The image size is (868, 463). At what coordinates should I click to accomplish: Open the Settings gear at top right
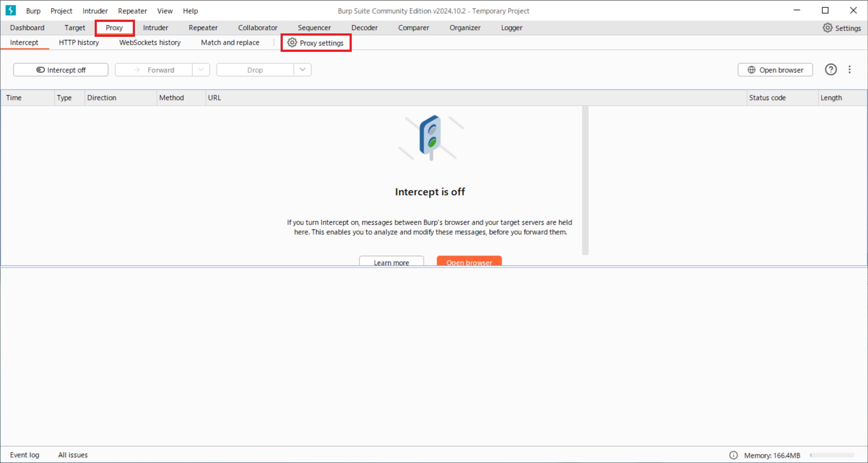841,28
